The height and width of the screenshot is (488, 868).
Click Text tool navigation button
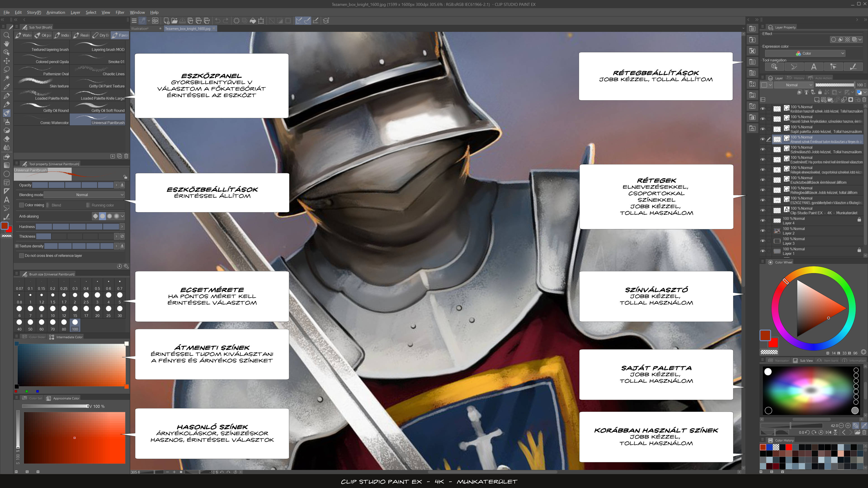pos(814,67)
